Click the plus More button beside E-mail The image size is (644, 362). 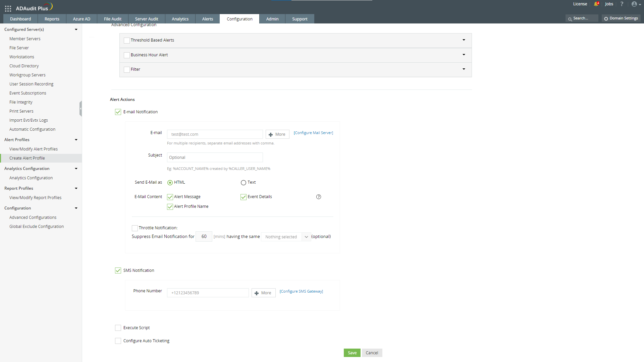[277, 134]
